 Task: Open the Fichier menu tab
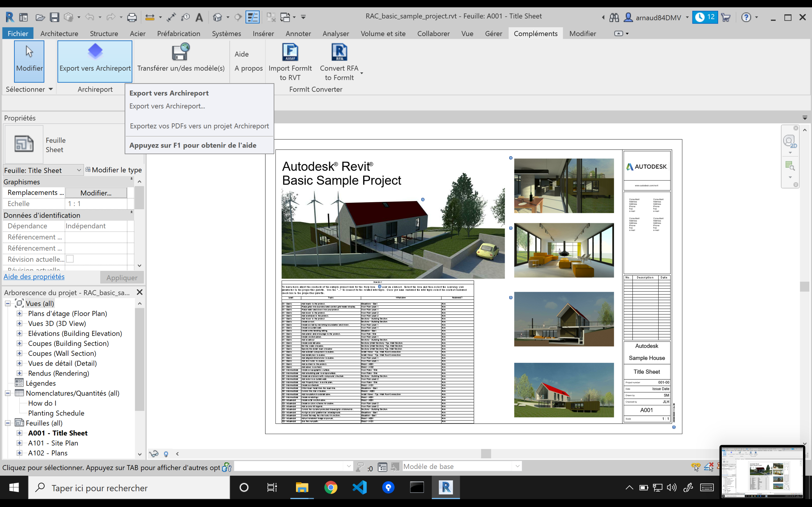[18, 34]
